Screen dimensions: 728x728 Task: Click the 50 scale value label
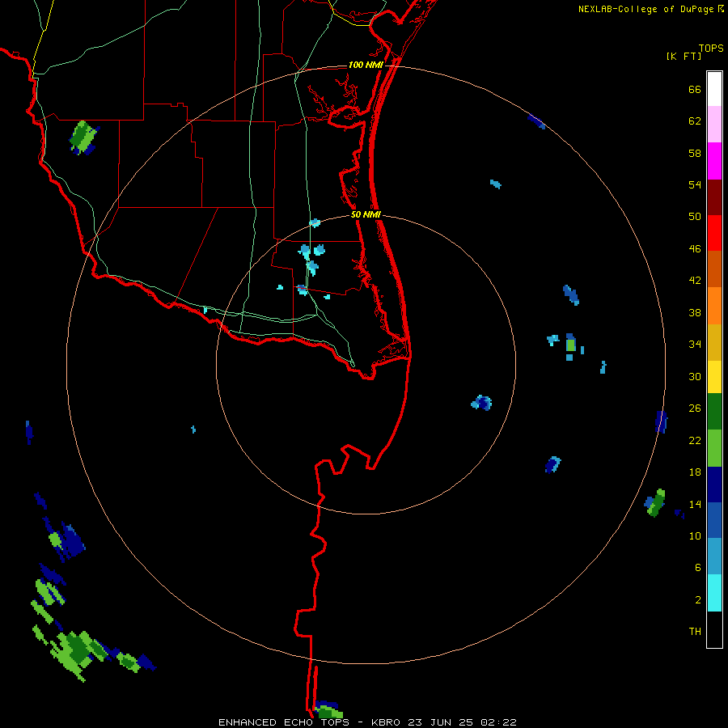695,217
